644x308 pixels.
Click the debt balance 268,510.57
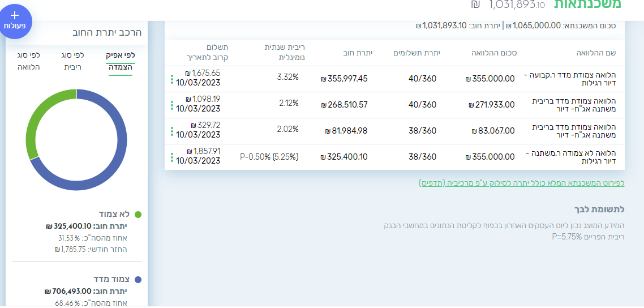(x=344, y=105)
